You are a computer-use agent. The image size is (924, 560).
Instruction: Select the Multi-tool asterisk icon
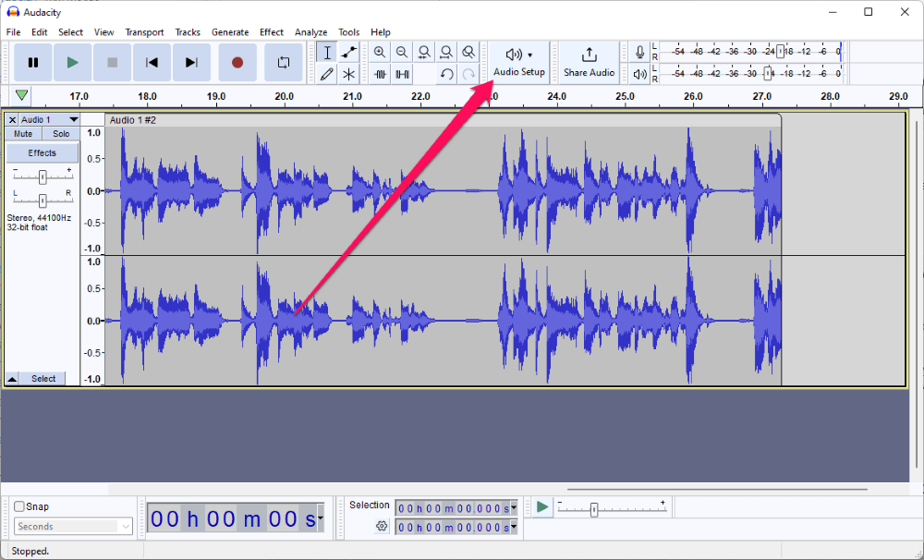point(349,74)
